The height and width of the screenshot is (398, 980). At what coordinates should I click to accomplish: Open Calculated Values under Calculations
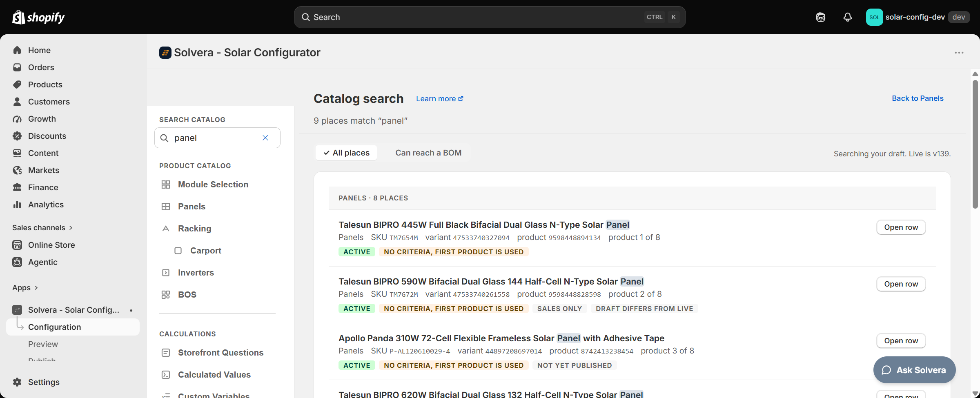pyautogui.click(x=214, y=375)
